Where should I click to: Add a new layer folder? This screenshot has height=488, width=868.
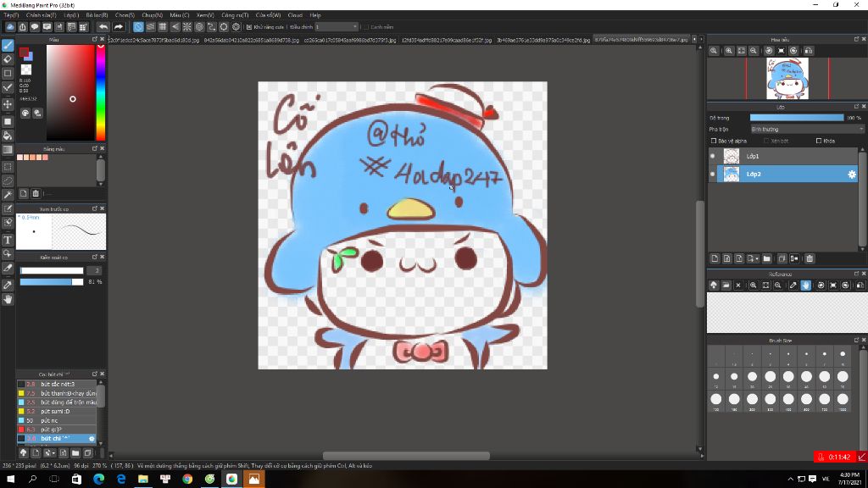click(766, 258)
